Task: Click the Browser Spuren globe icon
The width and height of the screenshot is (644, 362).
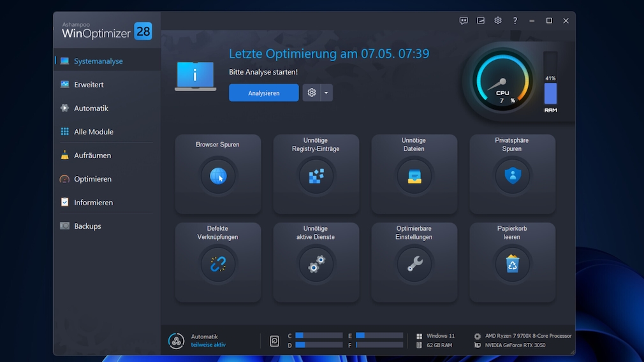Action: (x=218, y=176)
